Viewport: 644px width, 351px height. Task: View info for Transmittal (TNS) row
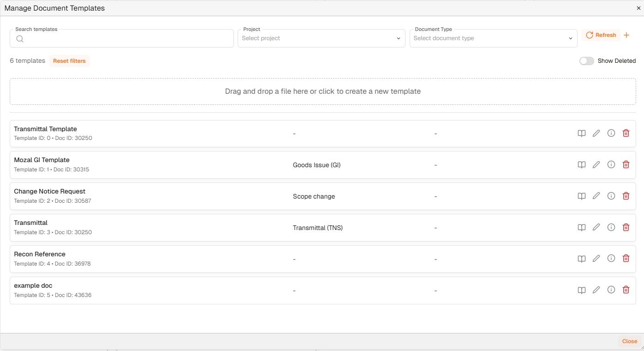(x=611, y=228)
